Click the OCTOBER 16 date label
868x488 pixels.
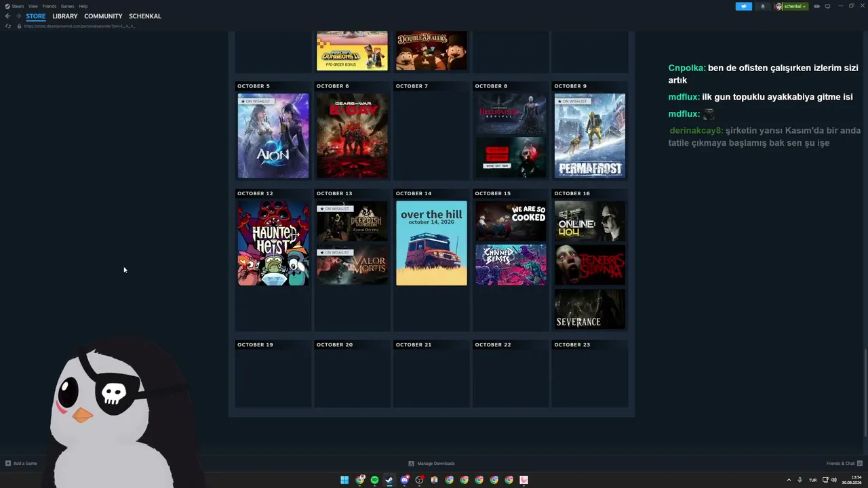coord(572,194)
